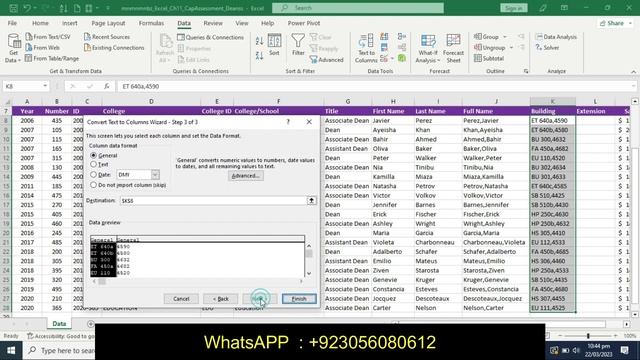640x360 pixels.
Task: Create a Forecast Sheet
Action: pyautogui.click(x=453, y=48)
